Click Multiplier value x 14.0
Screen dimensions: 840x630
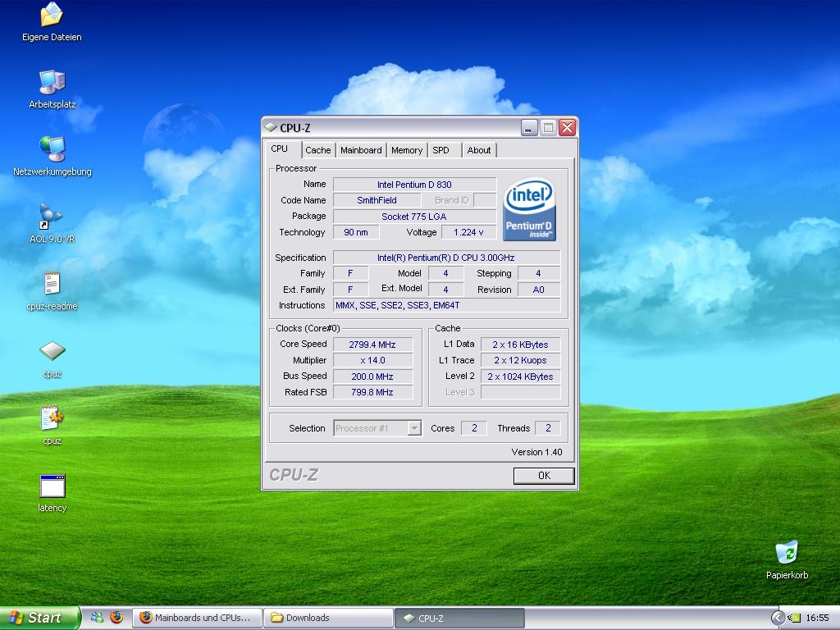pos(372,361)
